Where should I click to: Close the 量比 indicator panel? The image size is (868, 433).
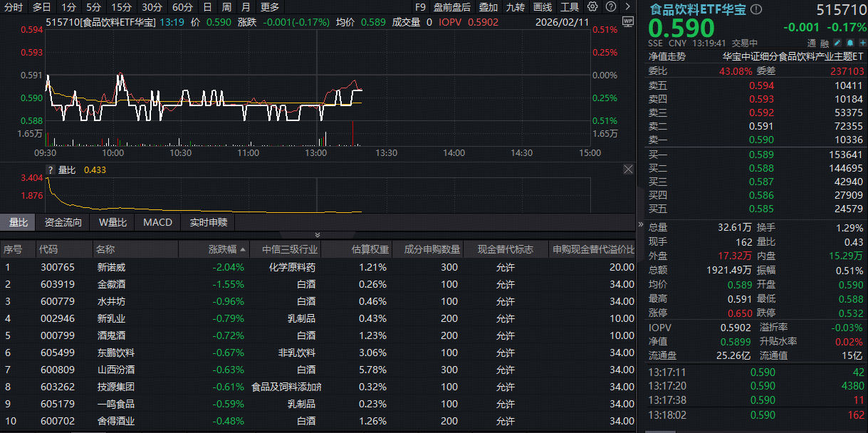pos(628,169)
